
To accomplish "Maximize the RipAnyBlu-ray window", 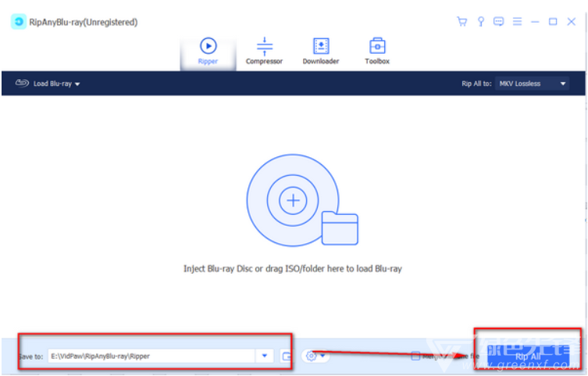I will click(x=553, y=22).
